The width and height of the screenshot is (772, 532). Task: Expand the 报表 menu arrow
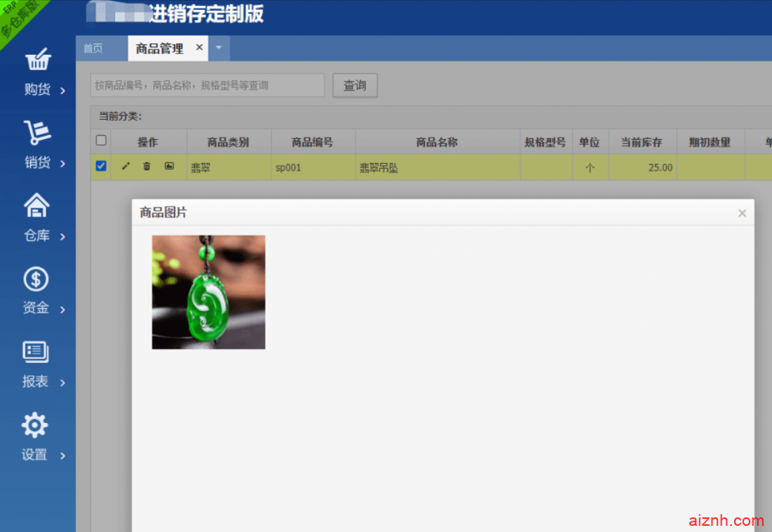63,383
